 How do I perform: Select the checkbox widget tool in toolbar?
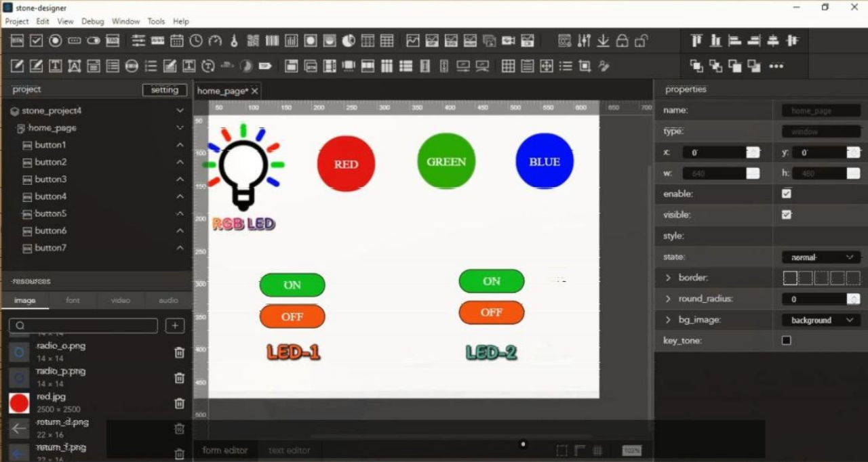pos(36,41)
